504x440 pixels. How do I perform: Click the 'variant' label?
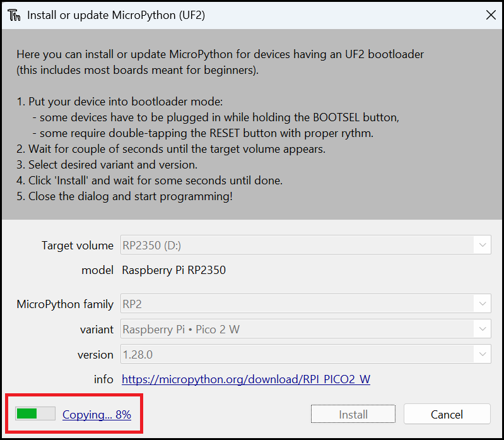pos(97,330)
